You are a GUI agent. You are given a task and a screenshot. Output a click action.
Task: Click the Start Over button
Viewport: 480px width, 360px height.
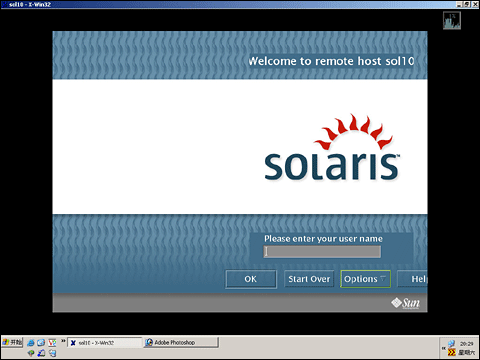click(309, 279)
